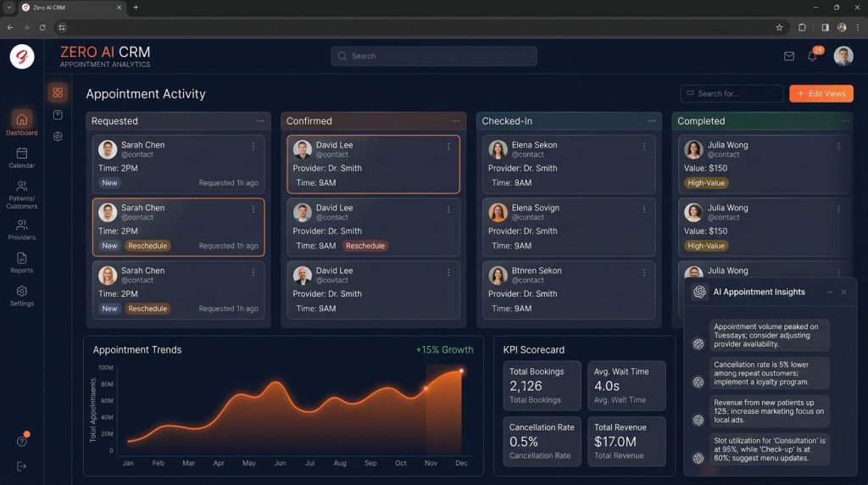This screenshot has height=485, width=868.
Task: Click the Edit Views button
Action: (821, 93)
